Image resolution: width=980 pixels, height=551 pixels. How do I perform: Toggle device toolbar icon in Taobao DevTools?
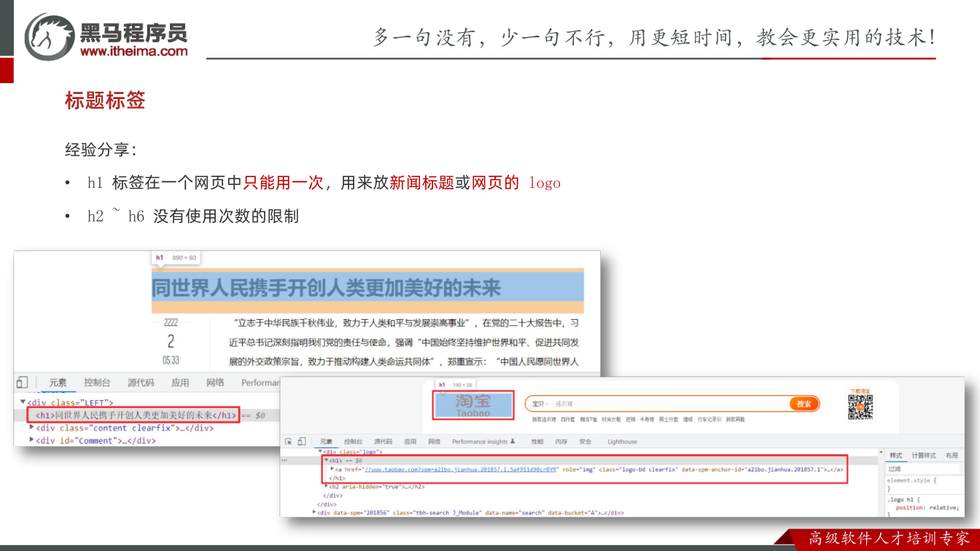(302, 442)
